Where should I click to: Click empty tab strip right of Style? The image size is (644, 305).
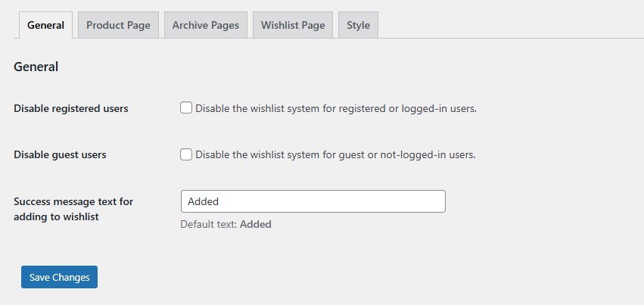(x=507, y=25)
